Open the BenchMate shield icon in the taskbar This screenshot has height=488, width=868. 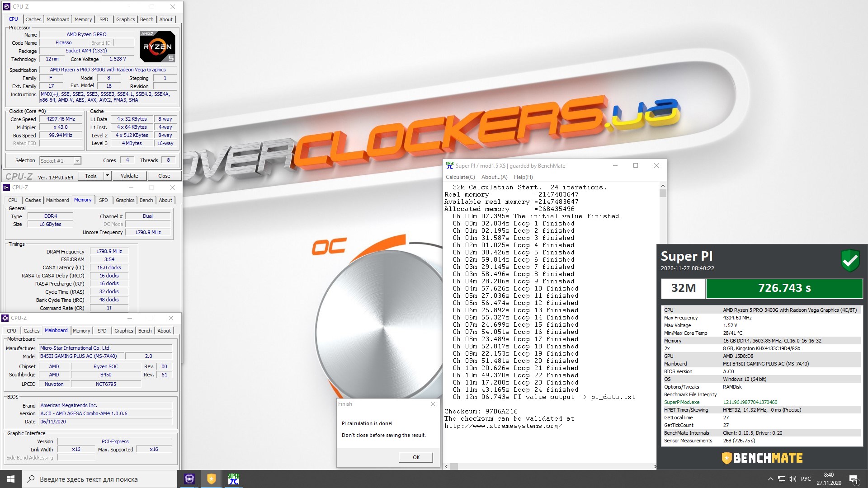[x=211, y=479]
